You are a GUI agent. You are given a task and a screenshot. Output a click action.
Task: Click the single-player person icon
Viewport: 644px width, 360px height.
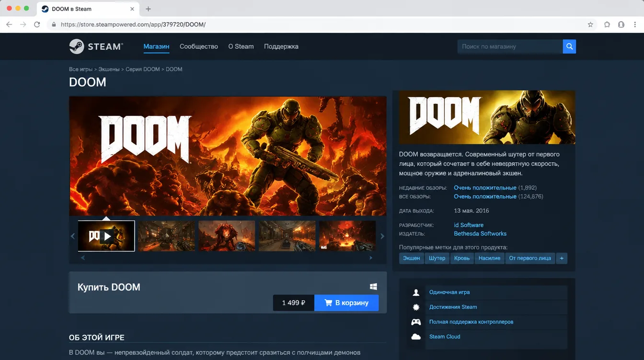pyautogui.click(x=416, y=292)
